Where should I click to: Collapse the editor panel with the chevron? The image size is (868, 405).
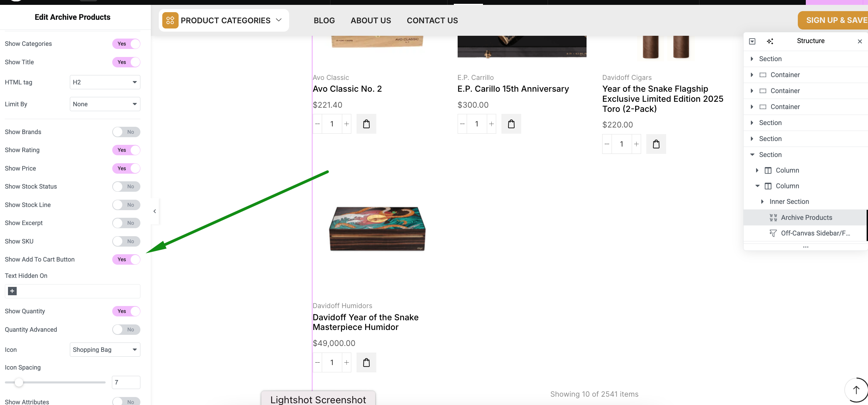click(155, 211)
